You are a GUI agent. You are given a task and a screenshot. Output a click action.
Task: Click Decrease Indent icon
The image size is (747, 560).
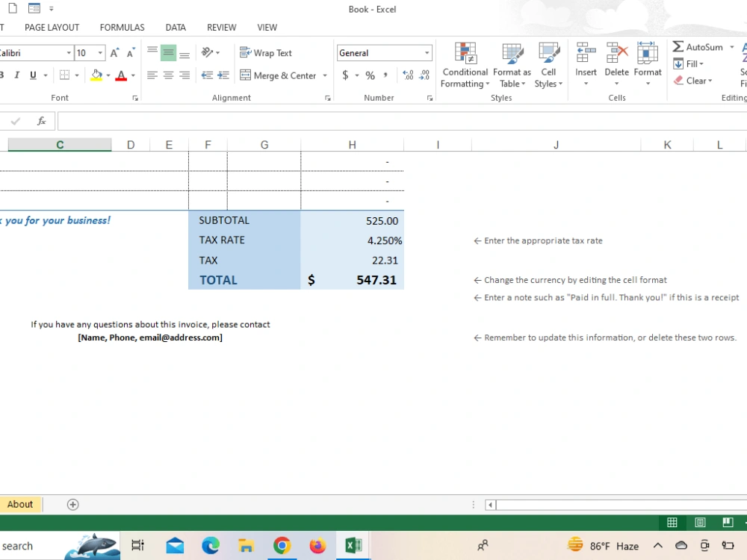[x=207, y=75]
